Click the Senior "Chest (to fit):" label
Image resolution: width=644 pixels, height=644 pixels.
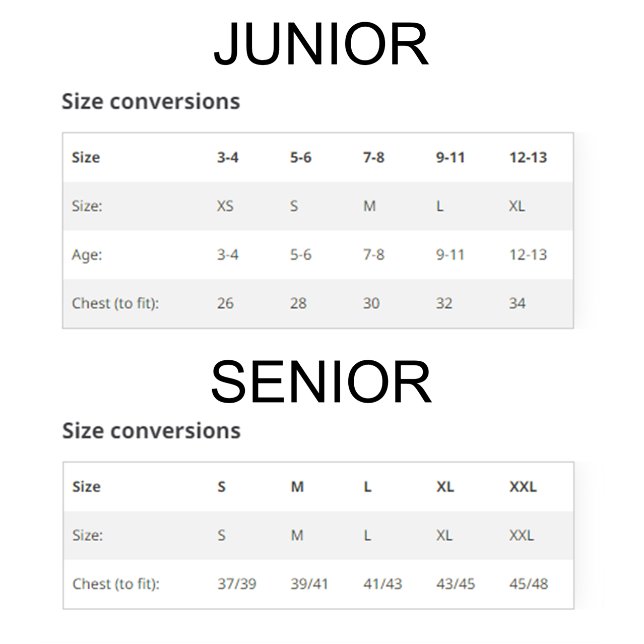[x=116, y=584]
